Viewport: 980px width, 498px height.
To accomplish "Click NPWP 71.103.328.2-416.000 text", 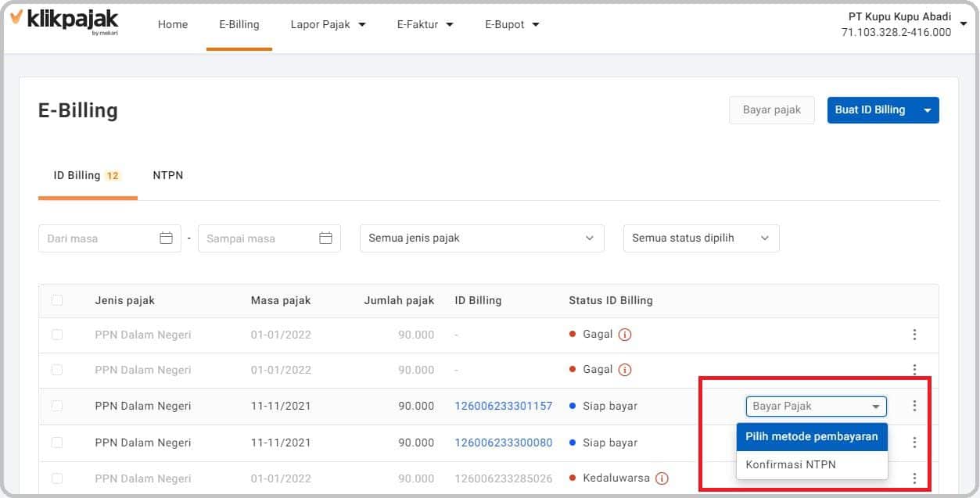I will 896,33.
